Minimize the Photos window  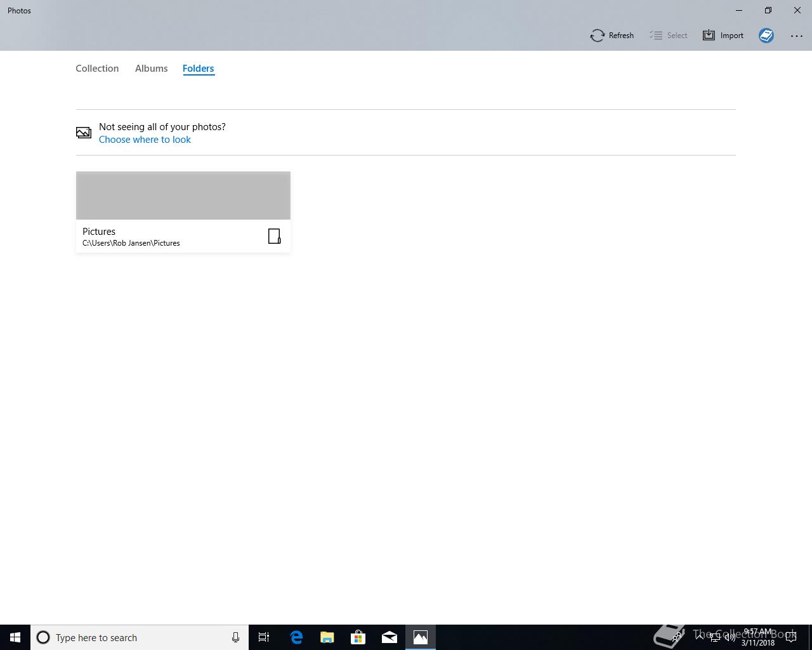pos(739,10)
